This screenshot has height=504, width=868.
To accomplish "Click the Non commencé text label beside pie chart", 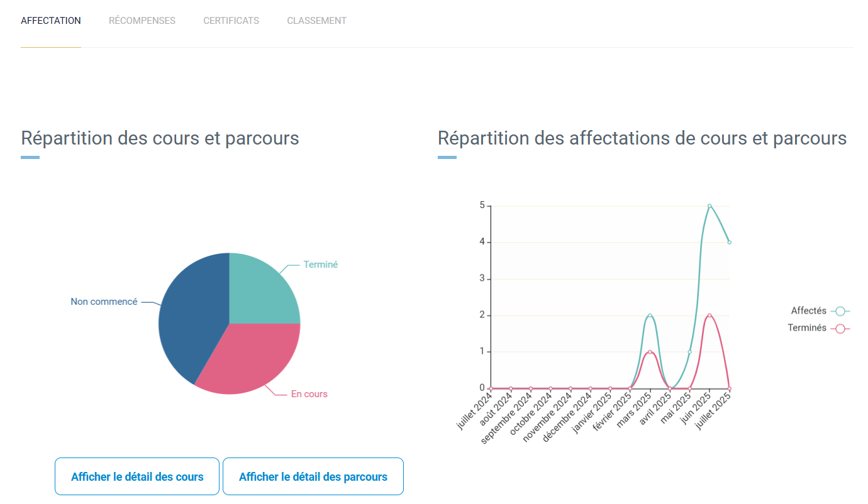I will (x=104, y=302).
